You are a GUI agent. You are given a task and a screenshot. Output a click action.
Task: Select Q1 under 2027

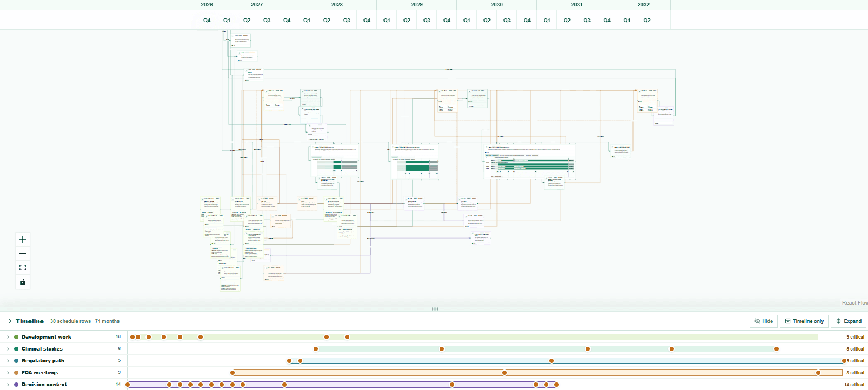(x=227, y=20)
